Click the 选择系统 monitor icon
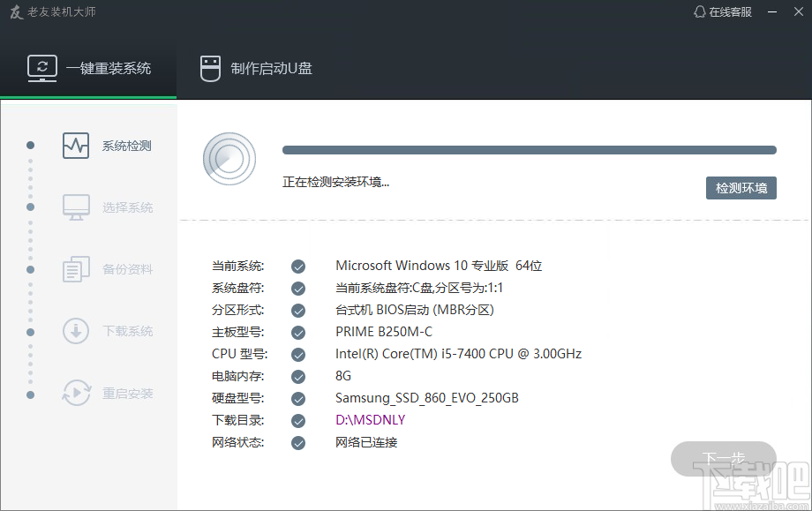812x511 pixels. pyautogui.click(x=76, y=207)
